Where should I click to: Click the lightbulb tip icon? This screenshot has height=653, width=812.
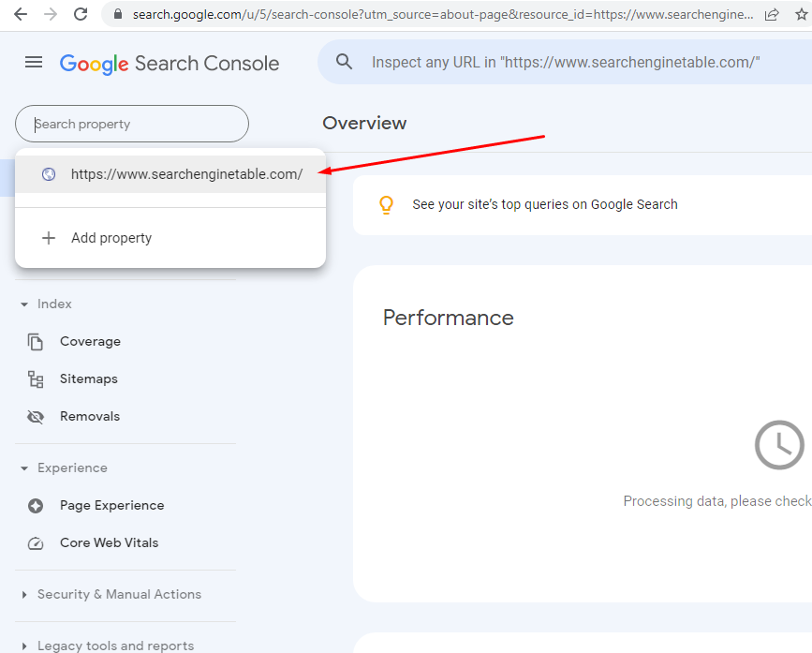(386, 205)
